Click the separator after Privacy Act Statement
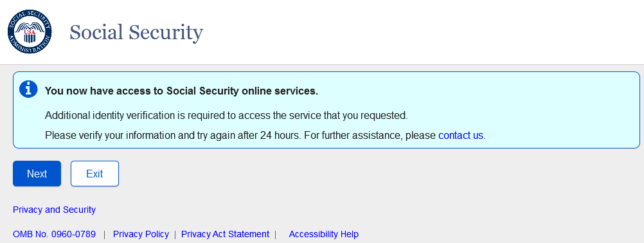The height and width of the screenshot is (243, 644). [276, 235]
